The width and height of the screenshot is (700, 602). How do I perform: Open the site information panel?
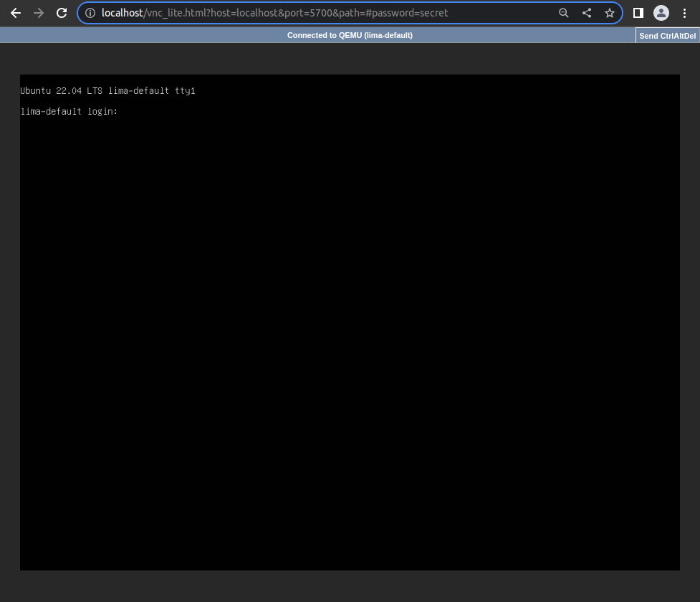click(x=90, y=12)
